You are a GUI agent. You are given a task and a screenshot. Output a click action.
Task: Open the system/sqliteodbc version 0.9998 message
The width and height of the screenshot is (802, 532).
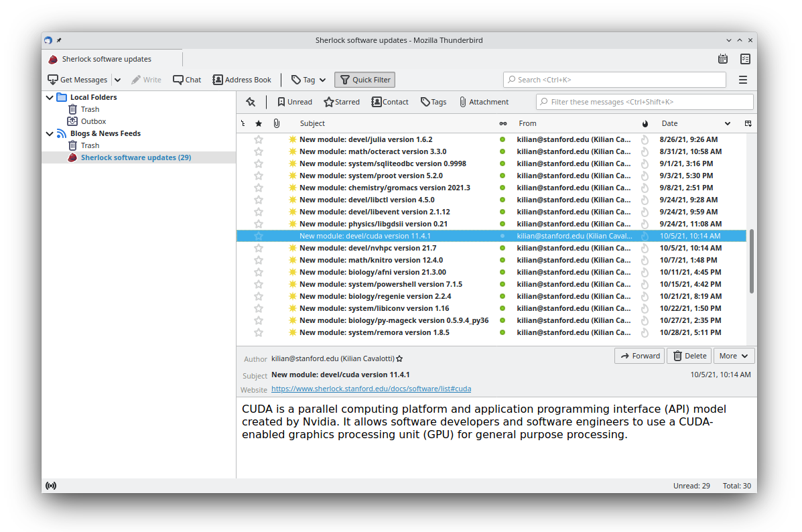tap(383, 163)
